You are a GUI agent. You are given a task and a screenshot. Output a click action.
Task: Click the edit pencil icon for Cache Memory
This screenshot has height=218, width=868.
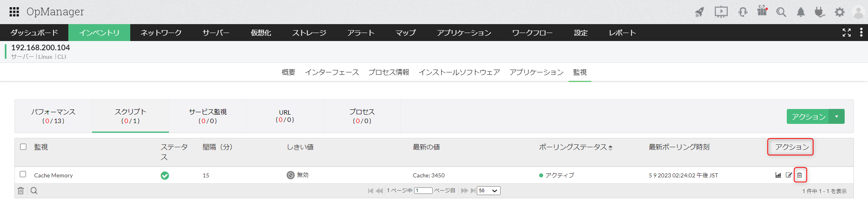789,175
